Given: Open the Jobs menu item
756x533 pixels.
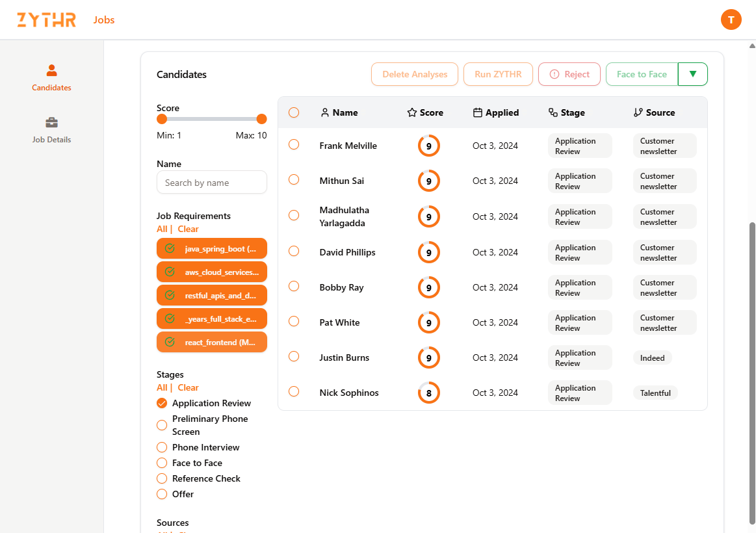Looking at the screenshot, I should pyautogui.click(x=104, y=20).
